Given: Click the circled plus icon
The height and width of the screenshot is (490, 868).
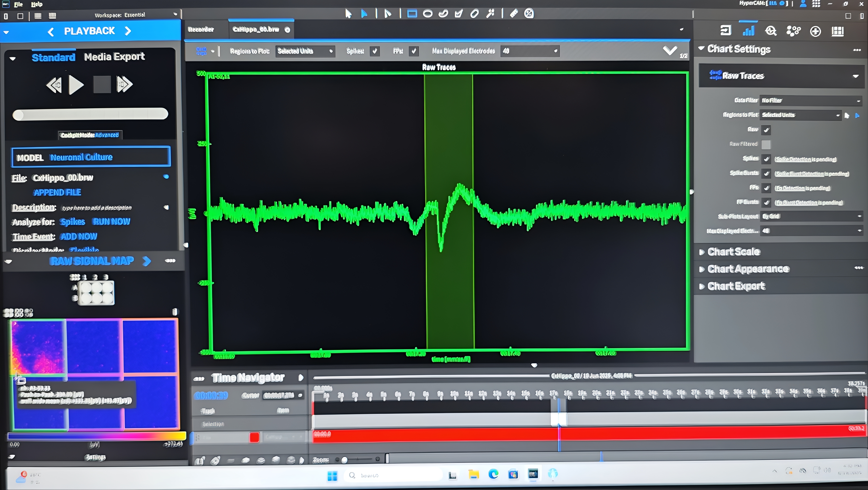Looking at the screenshot, I should 815,31.
